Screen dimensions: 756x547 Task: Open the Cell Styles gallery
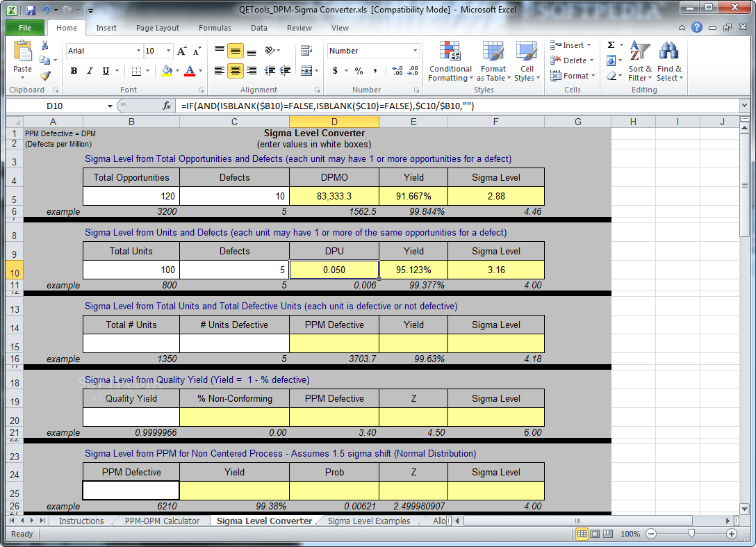click(x=527, y=61)
